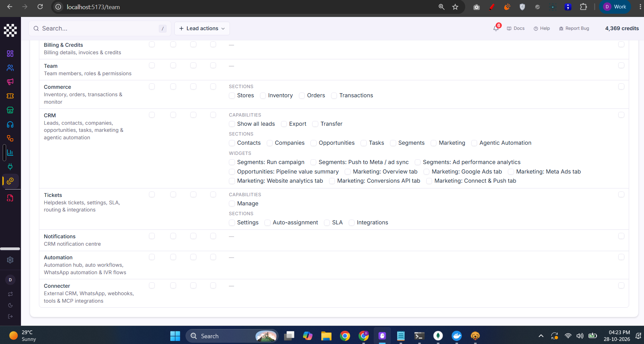Open the contacts people icon in sidebar
644x344 pixels.
(x=10, y=68)
